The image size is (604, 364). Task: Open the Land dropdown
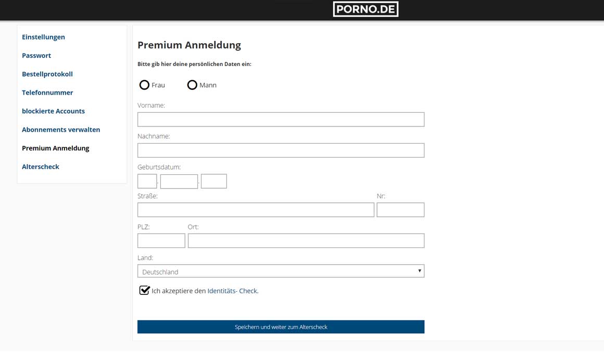pyautogui.click(x=281, y=271)
